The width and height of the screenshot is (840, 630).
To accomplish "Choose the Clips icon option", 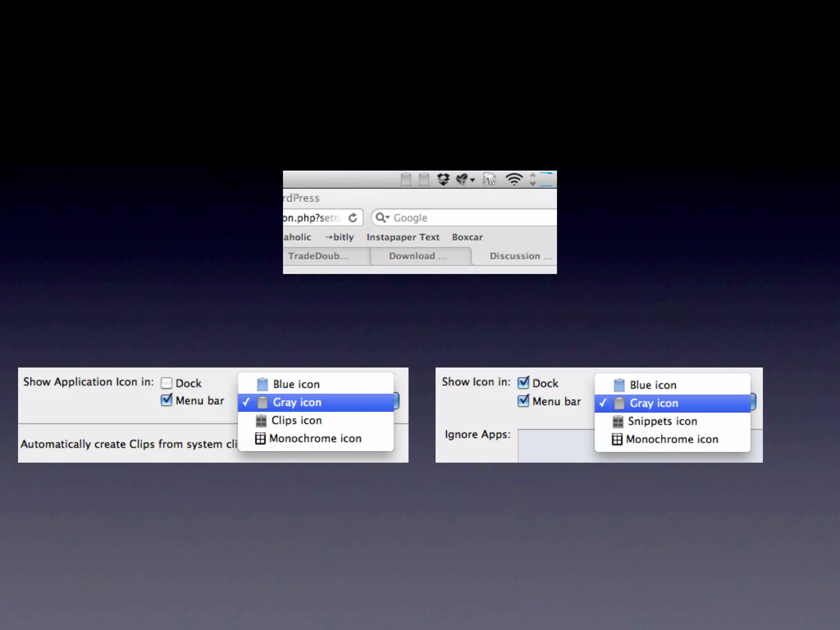I will coord(296,420).
